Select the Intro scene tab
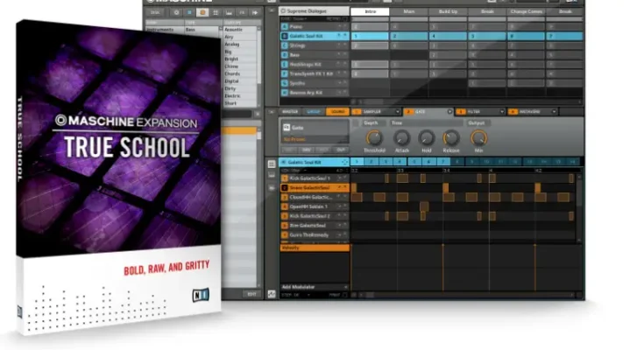644x350 pixels. click(369, 11)
